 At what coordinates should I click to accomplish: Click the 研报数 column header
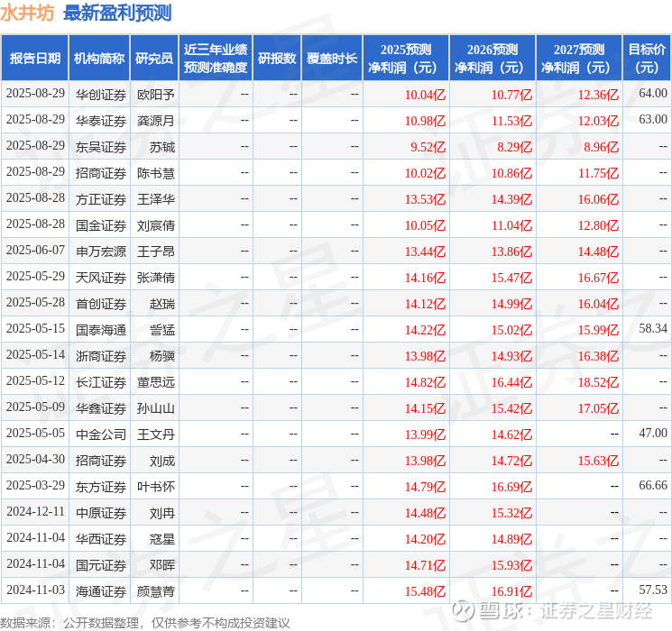[x=277, y=59]
